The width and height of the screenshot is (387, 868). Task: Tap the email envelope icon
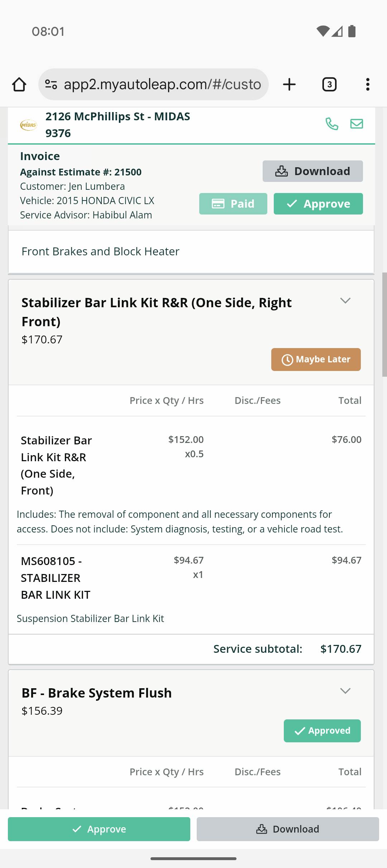point(357,124)
